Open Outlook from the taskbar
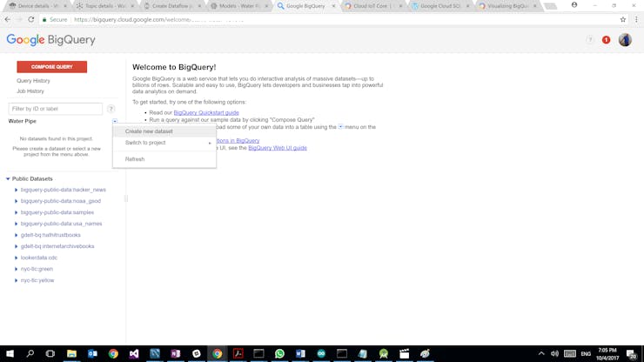The width and height of the screenshot is (644, 362). point(92,354)
